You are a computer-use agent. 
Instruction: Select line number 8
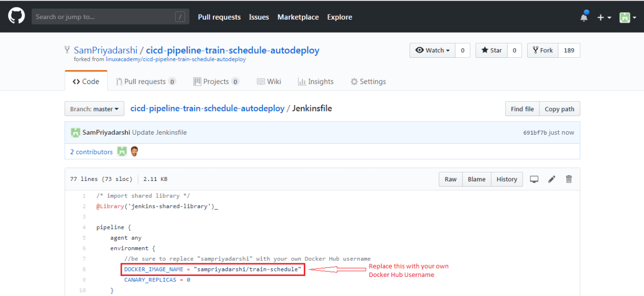pyautogui.click(x=84, y=269)
